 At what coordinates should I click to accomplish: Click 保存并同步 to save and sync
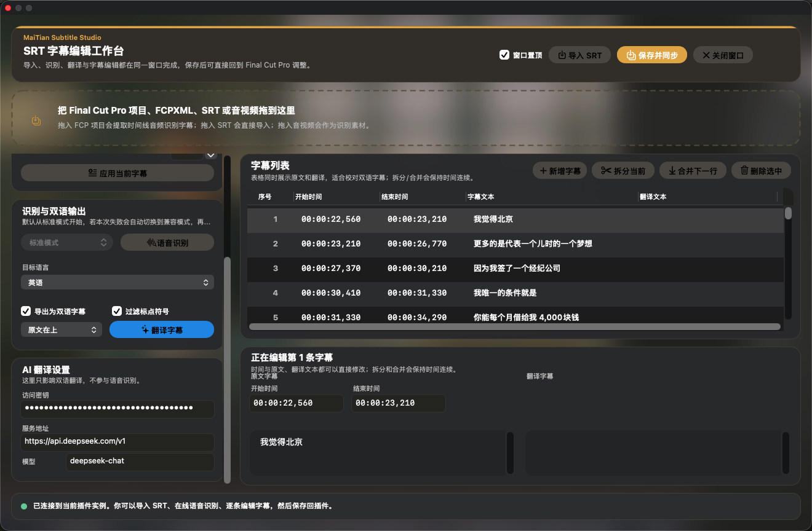(x=652, y=55)
